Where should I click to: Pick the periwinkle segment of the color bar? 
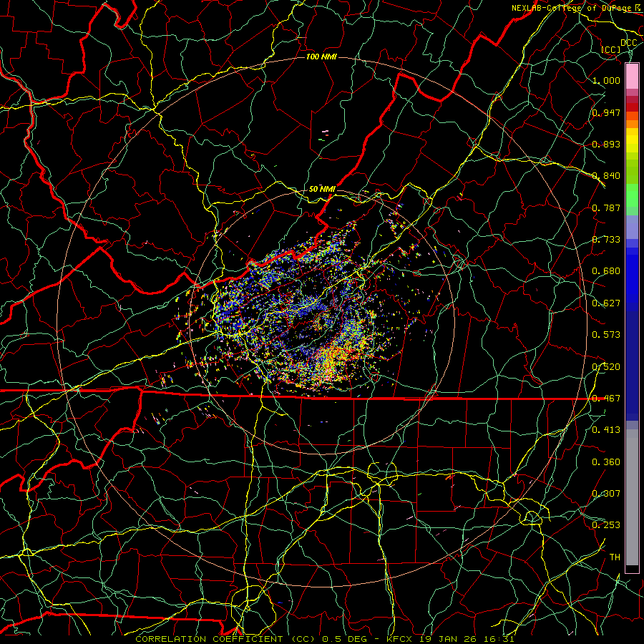pyautogui.click(x=632, y=227)
